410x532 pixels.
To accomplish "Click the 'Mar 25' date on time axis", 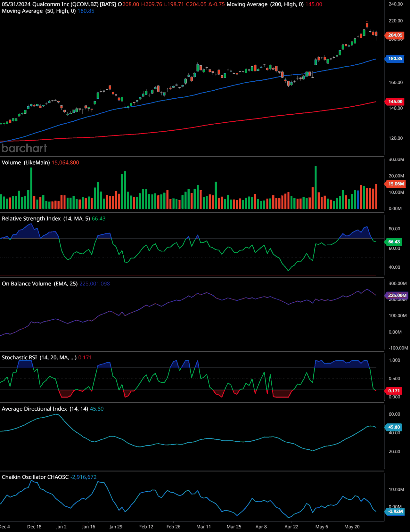I will point(234,527).
